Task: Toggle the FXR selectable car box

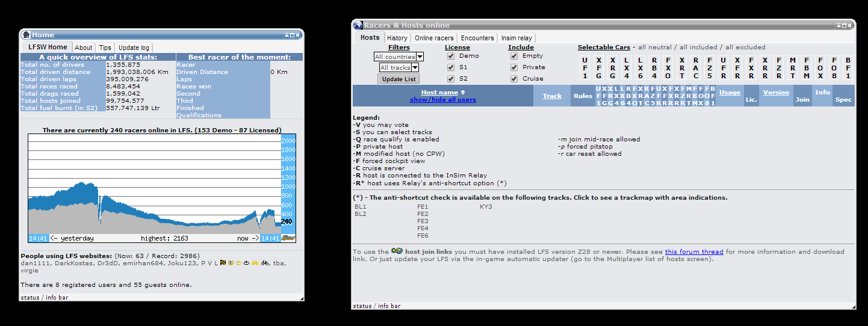Action: click(751, 68)
